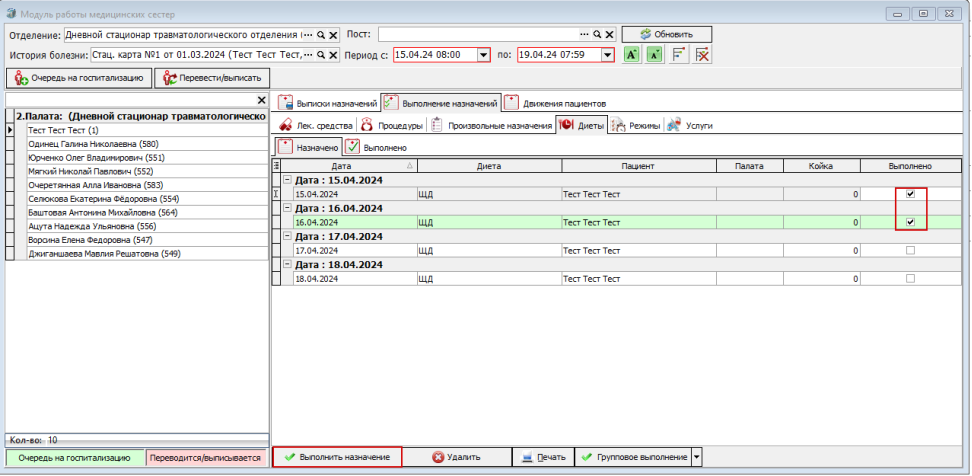The height and width of the screenshot is (476, 972).
Task: Open the Диеты tab
Action: tap(581, 125)
